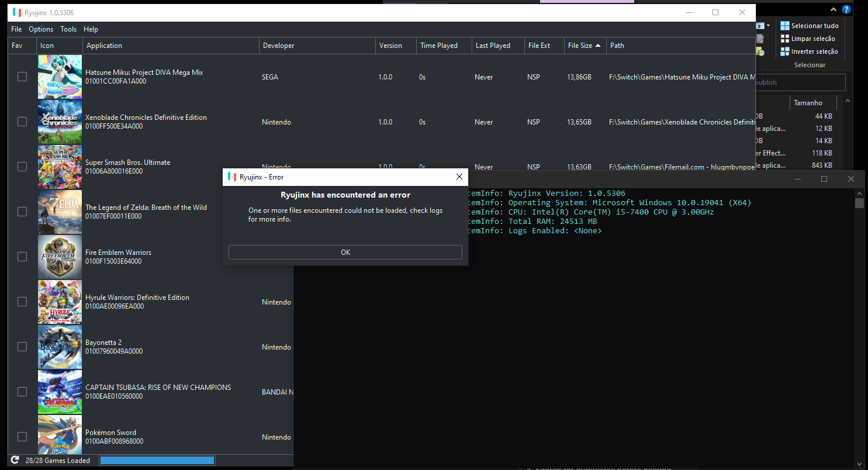Click the Path column header
The image size is (868, 470).
pos(681,46)
